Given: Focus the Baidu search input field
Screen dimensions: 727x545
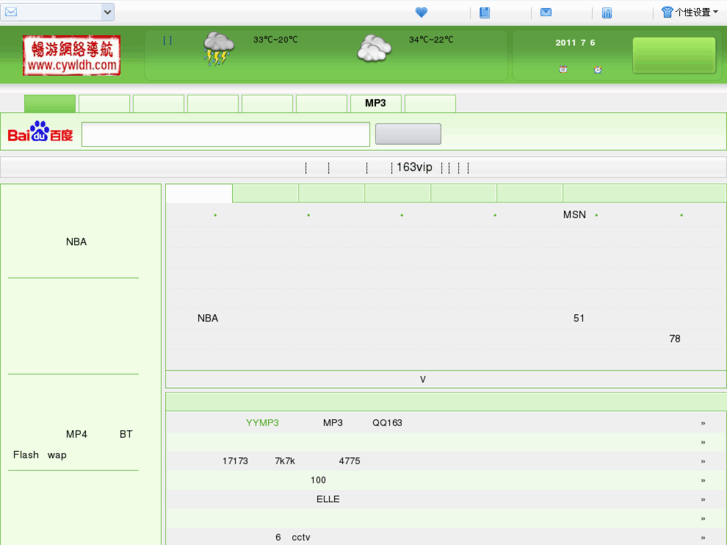Looking at the screenshot, I should click(226, 135).
